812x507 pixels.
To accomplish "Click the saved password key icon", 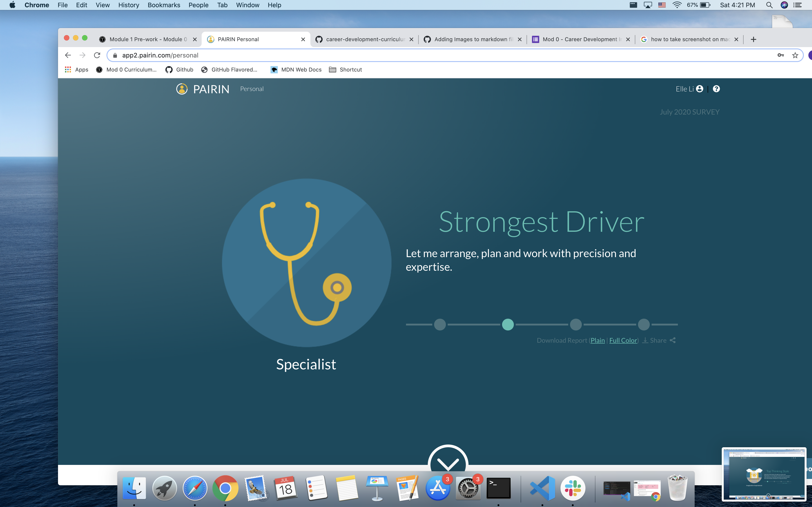I will [x=781, y=55].
